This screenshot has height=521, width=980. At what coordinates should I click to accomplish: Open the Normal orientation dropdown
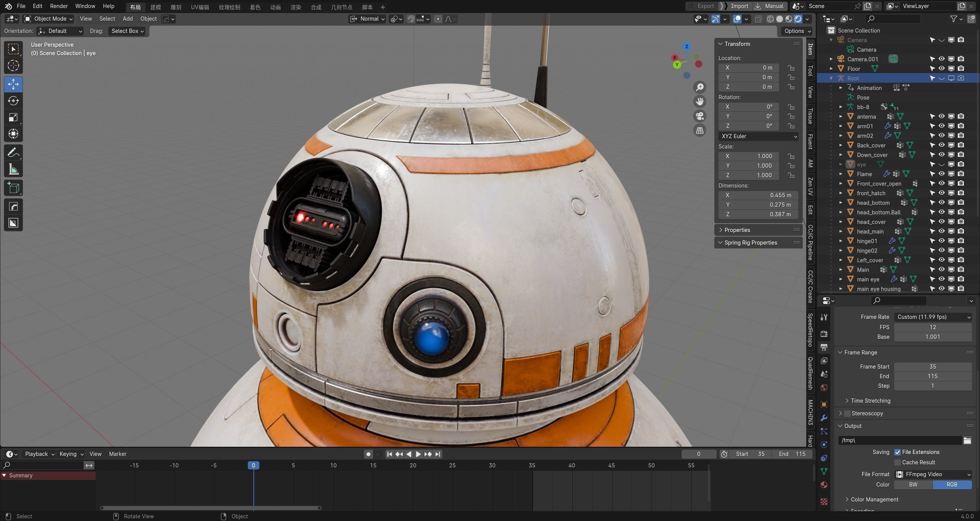(367, 19)
